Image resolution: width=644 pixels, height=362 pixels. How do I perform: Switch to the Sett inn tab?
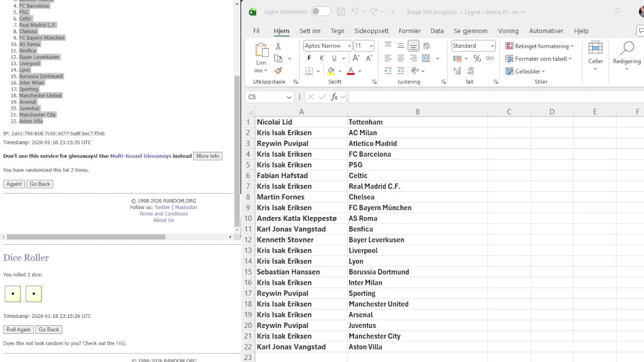tap(310, 31)
